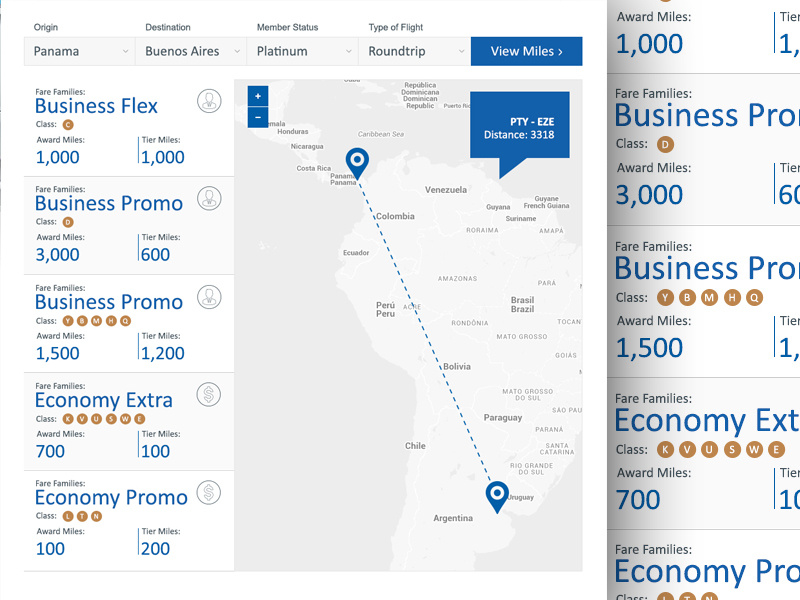Viewport: 800px width, 600px height.
Task: Click class C badge under Business Flex
Action: pyautogui.click(x=68, y=124)
